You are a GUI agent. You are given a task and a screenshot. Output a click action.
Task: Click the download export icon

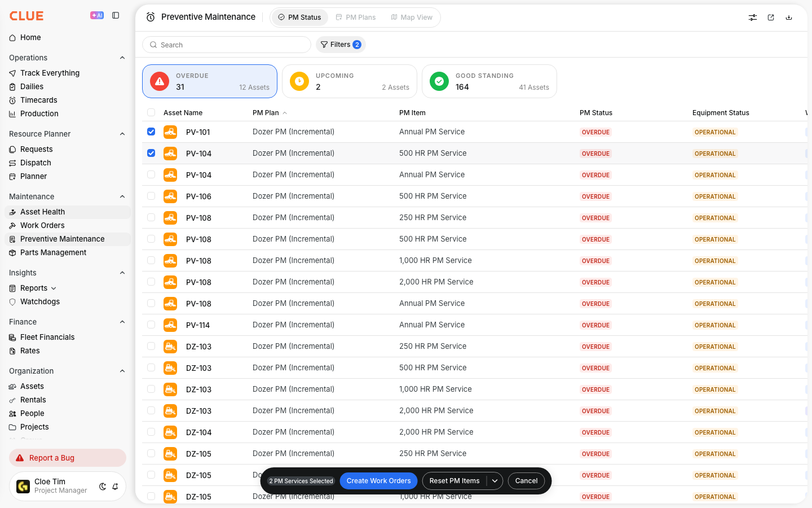click(789, 17)
